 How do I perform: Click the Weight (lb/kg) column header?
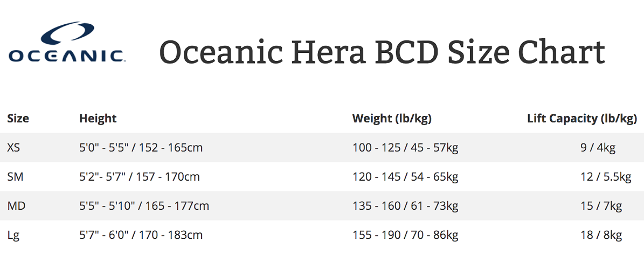[x=392, y=119]
